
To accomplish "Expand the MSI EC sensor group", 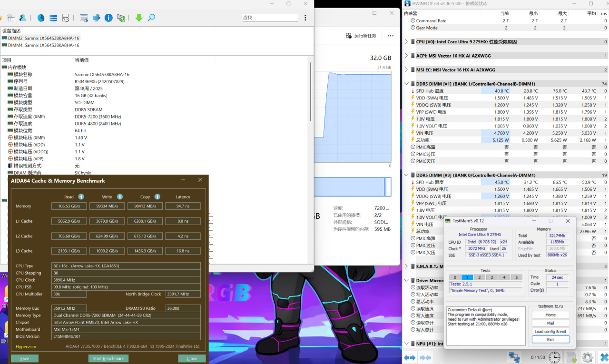I will (406, 70).
